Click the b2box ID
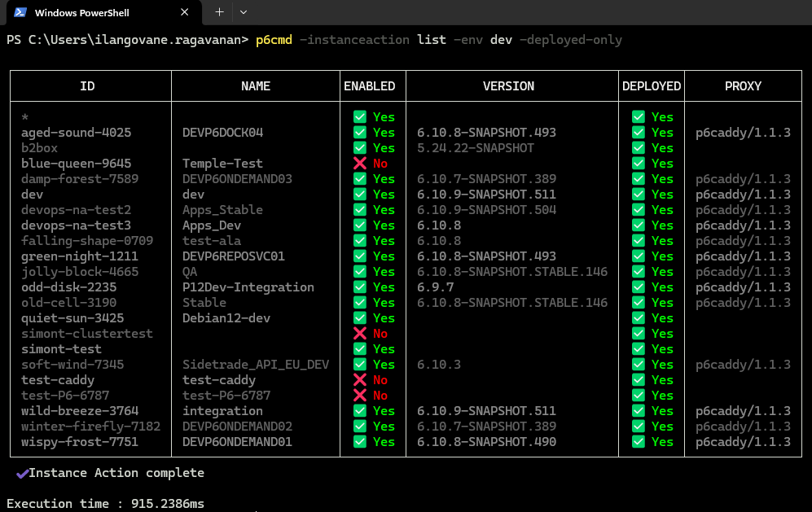812x512 pixels. point(39,148)
